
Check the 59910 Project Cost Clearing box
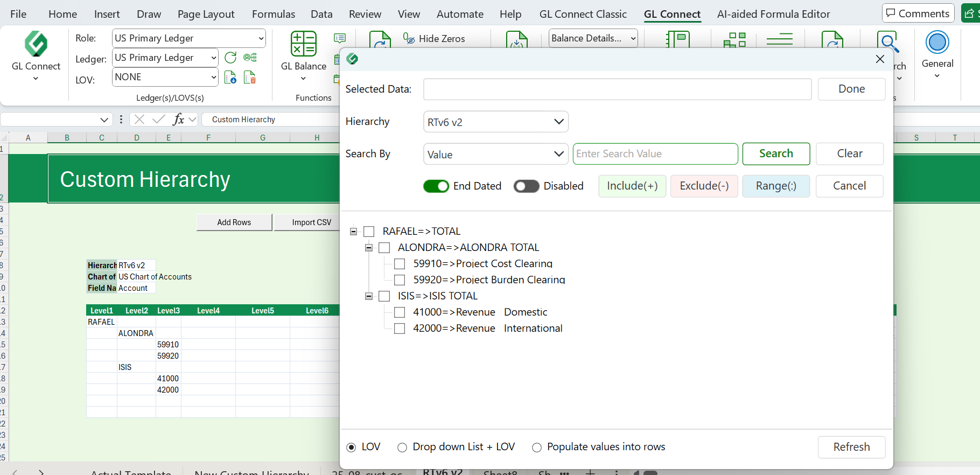[400, 264]
